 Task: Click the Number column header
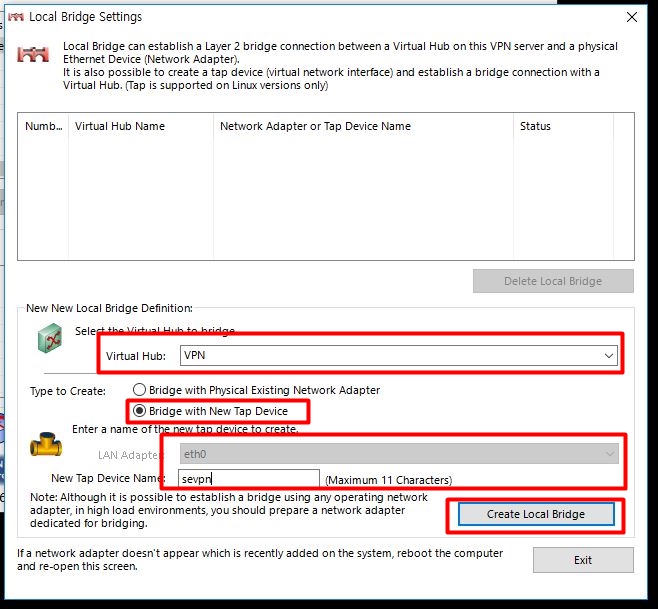tap(43, 126)
